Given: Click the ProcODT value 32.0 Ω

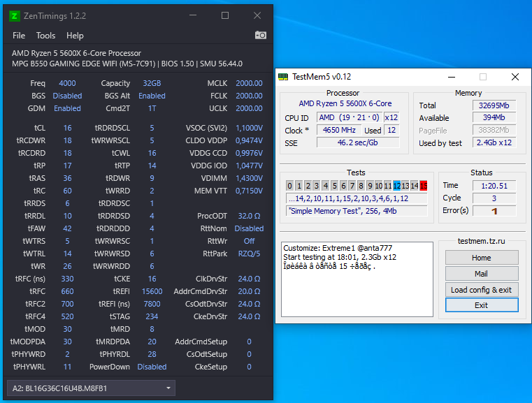Looking at the screenshot, I should coord(249,216).
